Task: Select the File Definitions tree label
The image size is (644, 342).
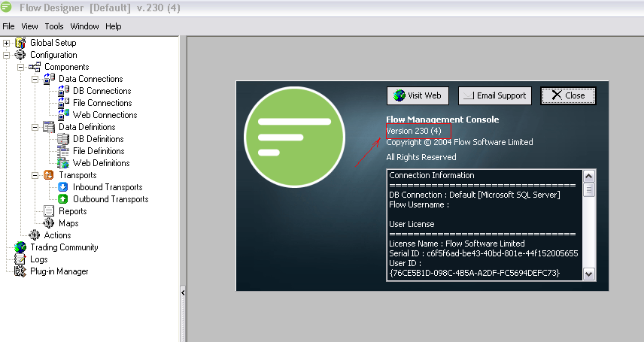Action: (x=99, y=150)
